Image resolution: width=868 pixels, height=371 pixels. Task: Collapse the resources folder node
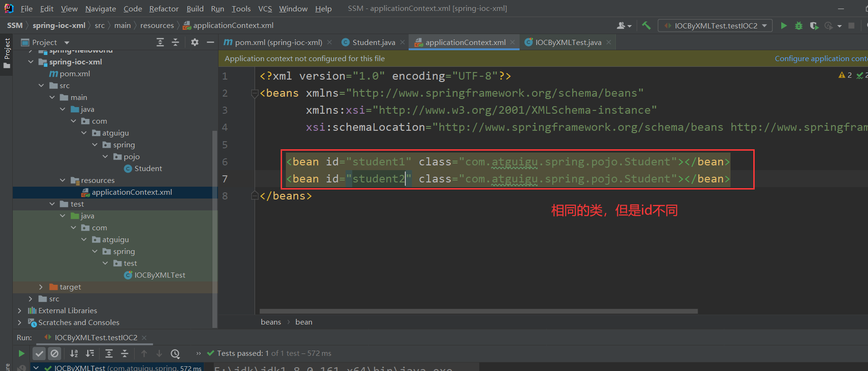(x=63, y=181)
